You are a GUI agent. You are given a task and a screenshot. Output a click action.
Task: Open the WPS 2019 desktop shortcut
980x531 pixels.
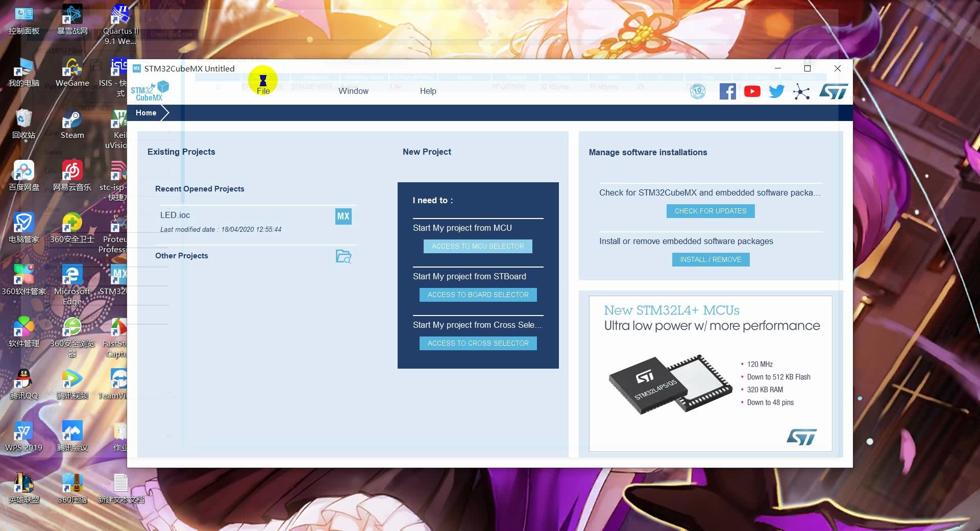(x=23, y=437)
